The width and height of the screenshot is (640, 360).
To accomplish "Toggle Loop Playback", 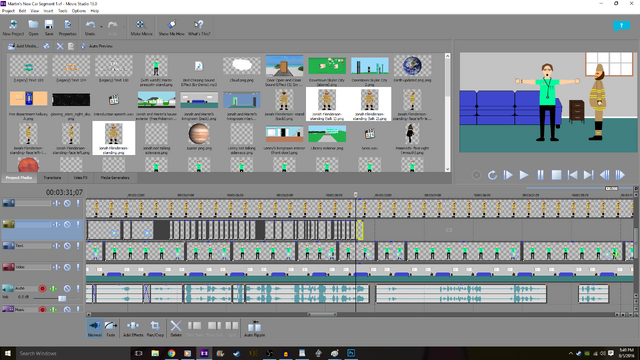I will pyautogui.click(x=492, y=175).
